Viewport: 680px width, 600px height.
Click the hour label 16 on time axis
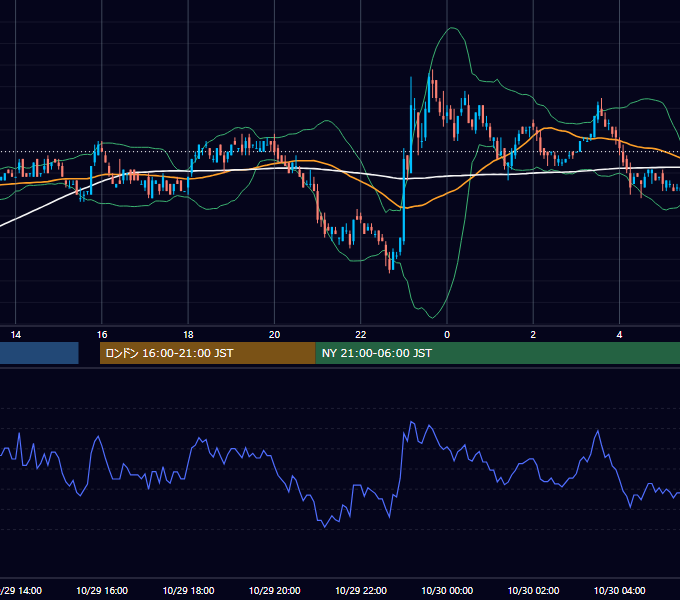tap(102, 335)
